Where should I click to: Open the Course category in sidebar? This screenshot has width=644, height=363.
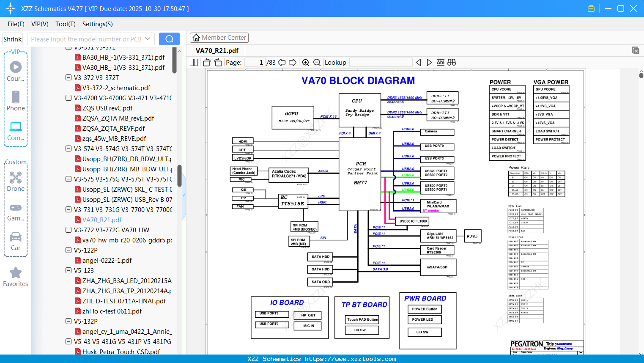click(x=16, y=71)
